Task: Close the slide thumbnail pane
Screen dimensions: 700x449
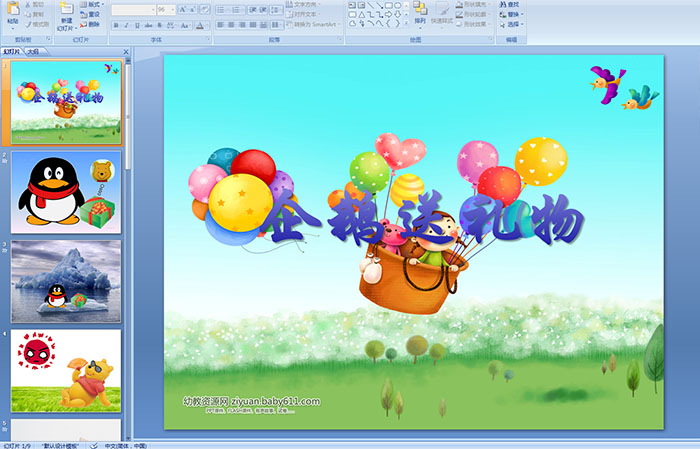Action: click(126, 52)
